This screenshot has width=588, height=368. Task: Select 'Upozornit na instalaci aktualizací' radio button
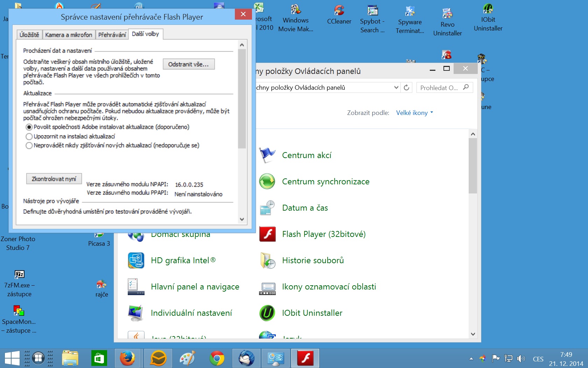[x=29, y=136]
